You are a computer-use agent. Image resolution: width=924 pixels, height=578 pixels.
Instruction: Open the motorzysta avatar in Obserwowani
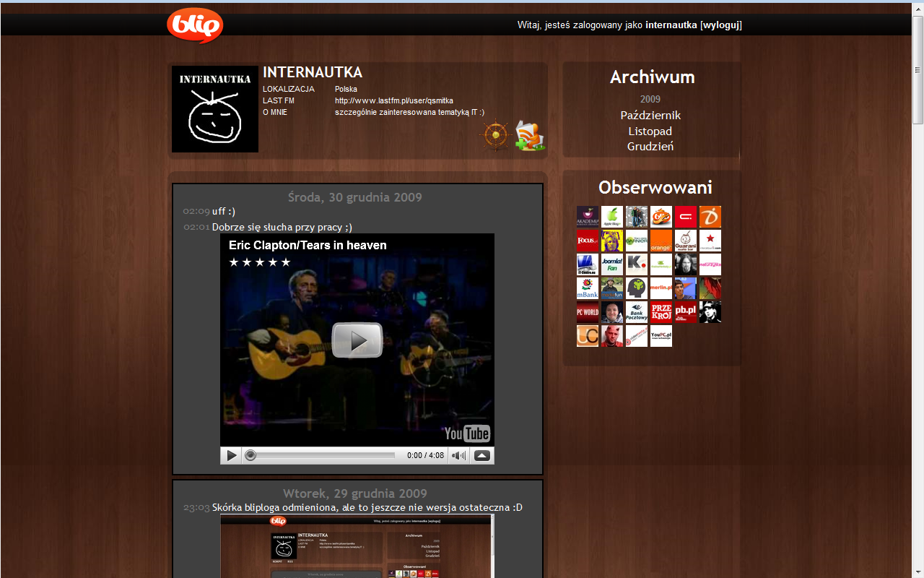[710, 264]
